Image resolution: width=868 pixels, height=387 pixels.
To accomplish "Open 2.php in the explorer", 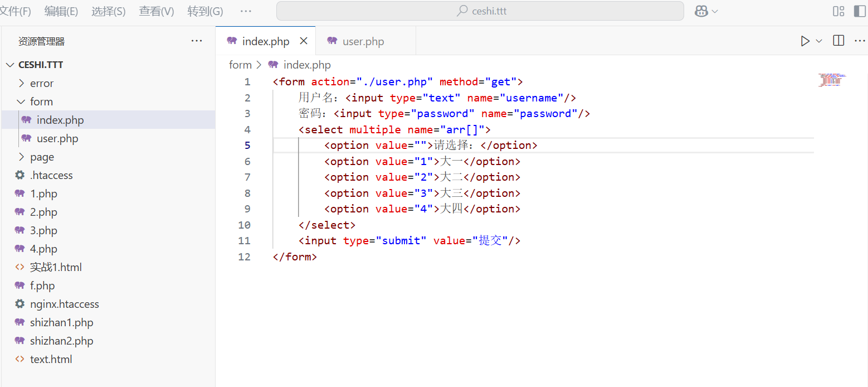I will [108, 212].
